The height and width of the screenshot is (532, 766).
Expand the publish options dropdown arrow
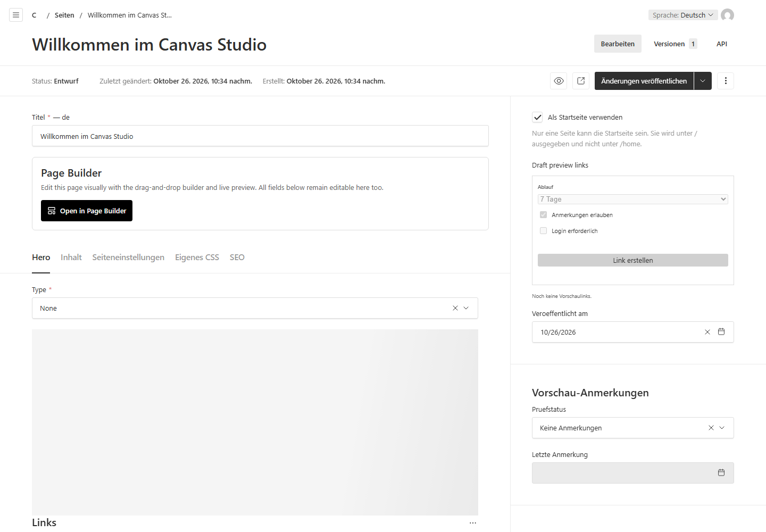(703, 81)
